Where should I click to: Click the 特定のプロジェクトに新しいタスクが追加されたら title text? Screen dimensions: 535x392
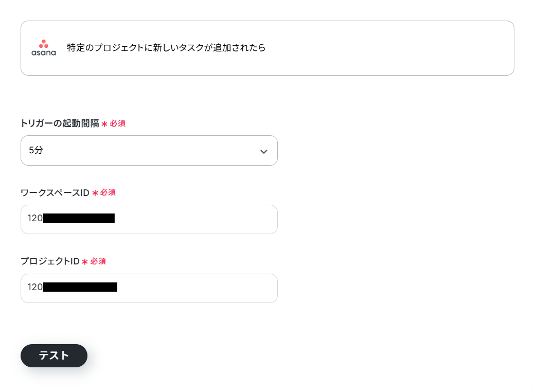166,47
